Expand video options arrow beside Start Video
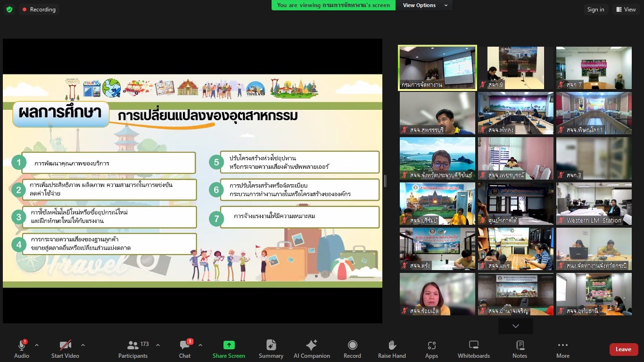 click(x=83, y=345)
